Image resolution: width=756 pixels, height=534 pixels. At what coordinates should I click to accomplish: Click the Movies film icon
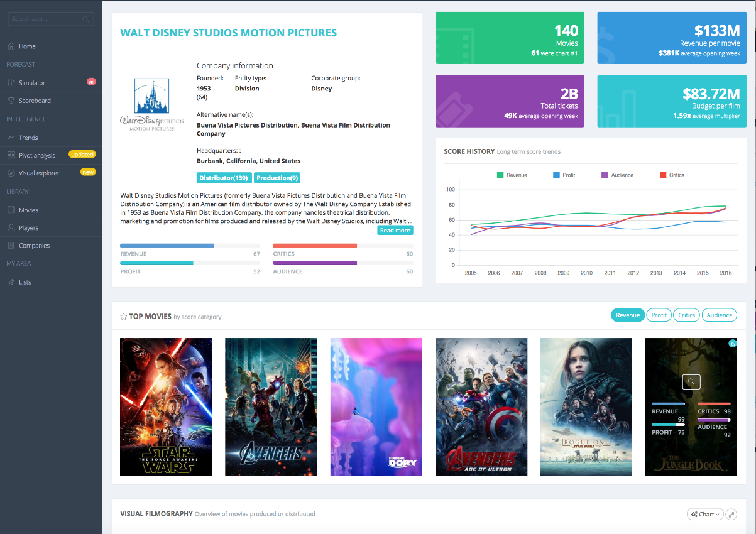coord(11,210)
